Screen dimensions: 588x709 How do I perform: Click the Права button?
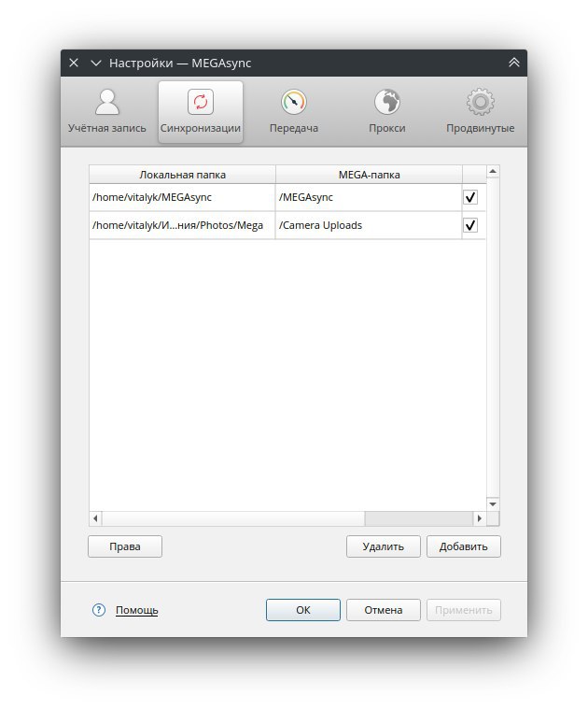click(125, 546)
